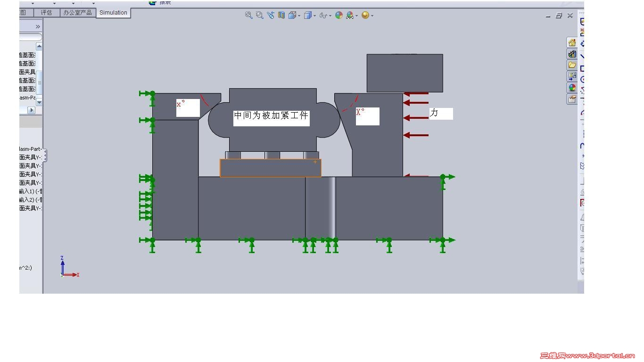Click the tree scrollbar up arrow
The height and width of the screenshot is (362, 644).
point(39,46)
